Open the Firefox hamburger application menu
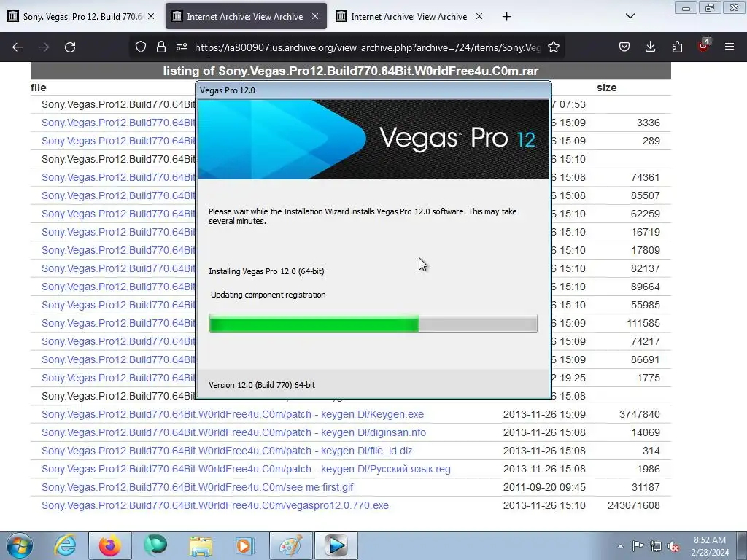This screenshot has height=560, width=747. click(729, 47)
